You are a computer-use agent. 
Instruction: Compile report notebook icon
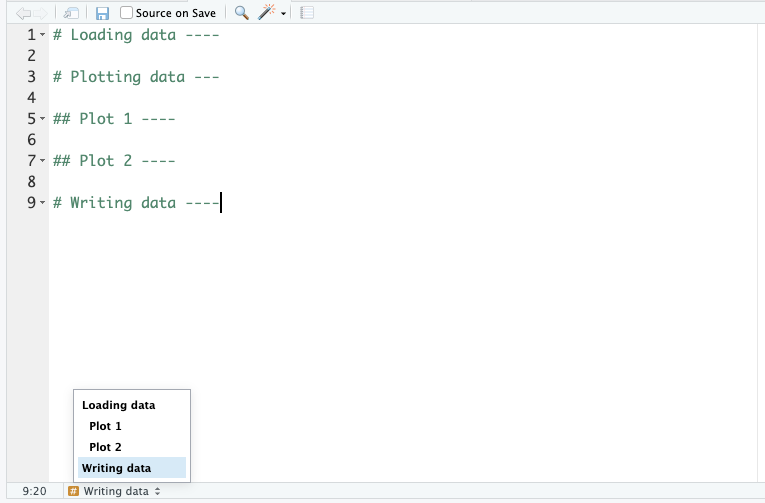coord(306,13)
